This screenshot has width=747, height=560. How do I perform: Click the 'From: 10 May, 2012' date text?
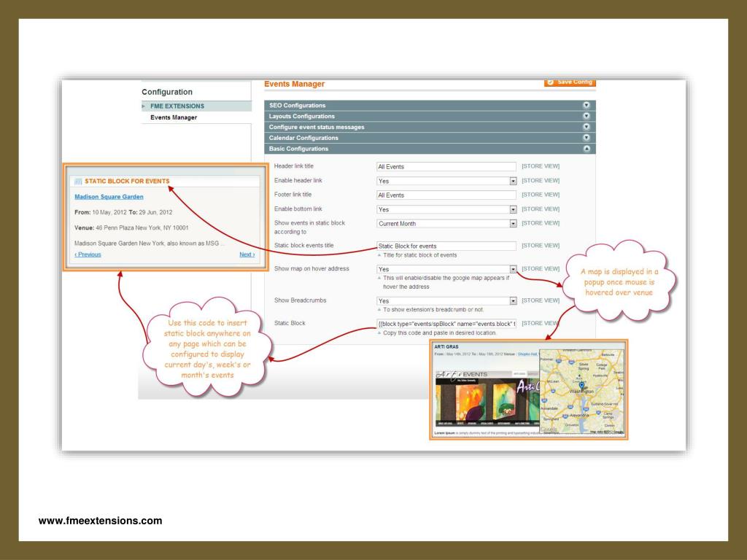pyautogui.click(x=101, y=212)
